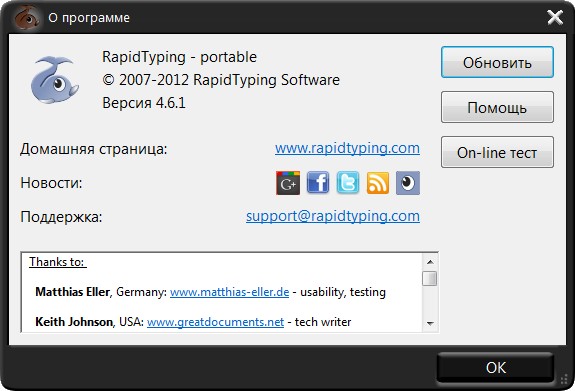Click 'RapidTyping - portable' title text

179,57
